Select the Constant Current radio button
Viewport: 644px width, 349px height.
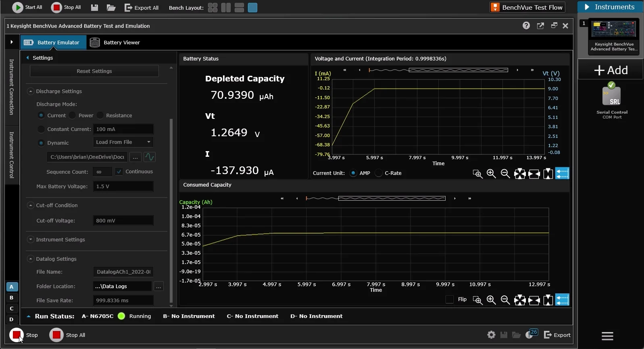click(x=41, y=129)
